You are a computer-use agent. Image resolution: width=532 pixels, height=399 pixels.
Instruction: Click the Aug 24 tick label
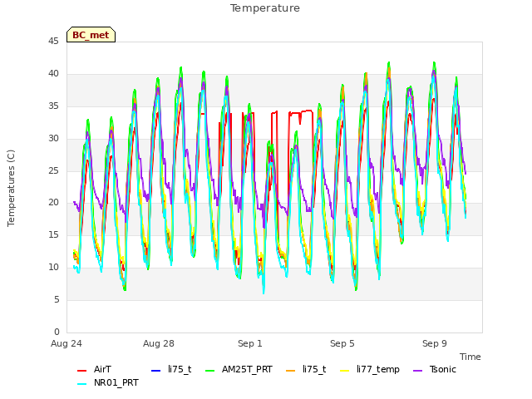click(x=66, y=343)
